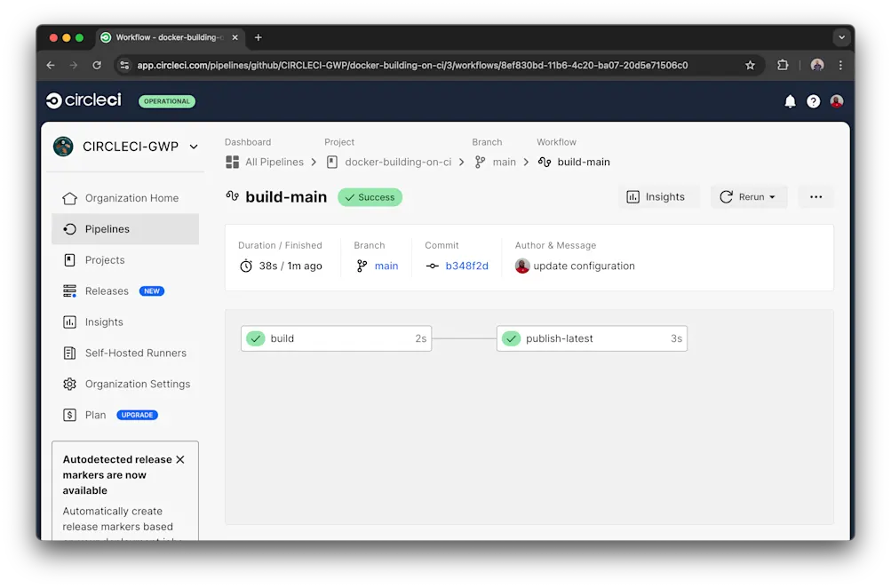Click the notifications bell icon

789,101
